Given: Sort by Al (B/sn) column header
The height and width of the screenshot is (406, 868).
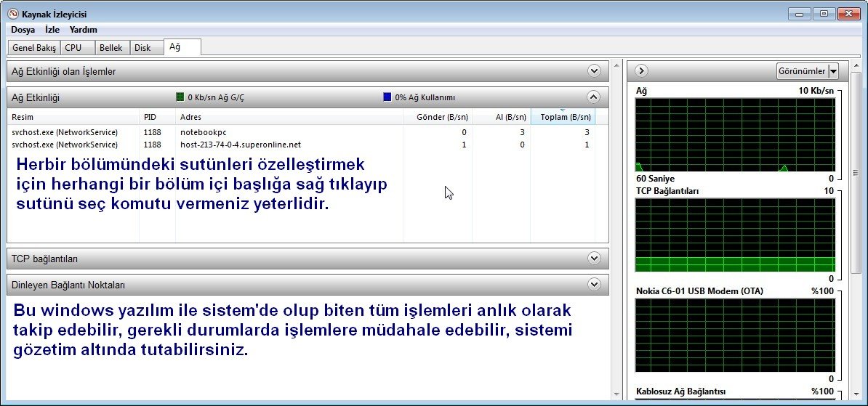Looking at the screenshot, I should tap(501, 117).
